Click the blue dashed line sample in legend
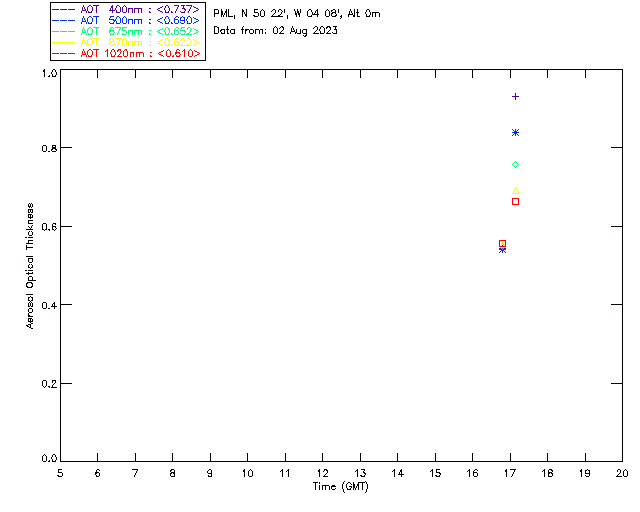Screen dimensions: 640x512 point(64,20)
